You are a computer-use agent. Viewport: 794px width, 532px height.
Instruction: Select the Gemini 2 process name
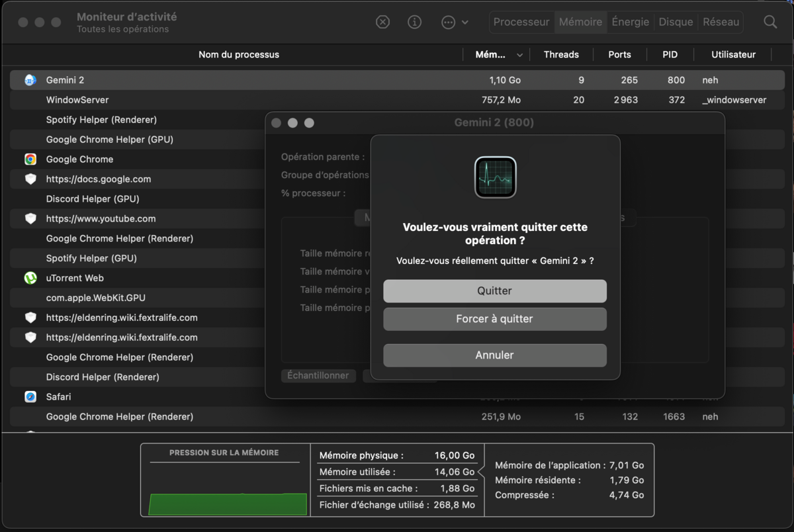(65, 80)
